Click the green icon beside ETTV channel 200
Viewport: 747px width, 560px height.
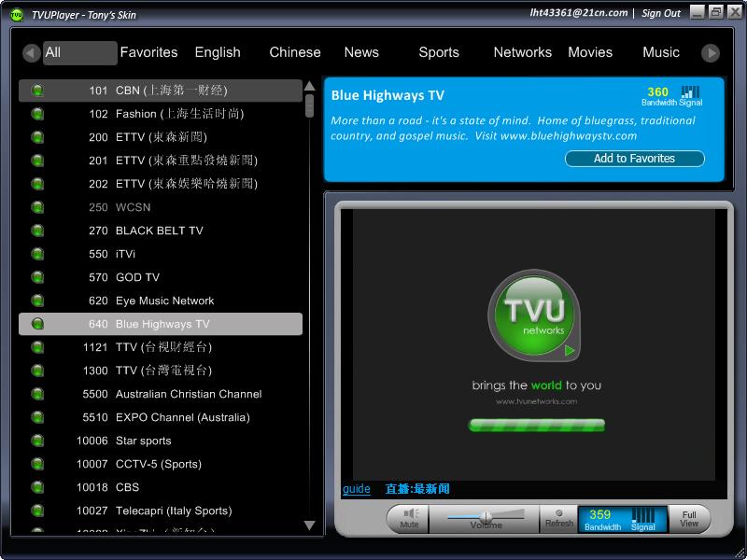pyautogui.click(x=37, y=137)
